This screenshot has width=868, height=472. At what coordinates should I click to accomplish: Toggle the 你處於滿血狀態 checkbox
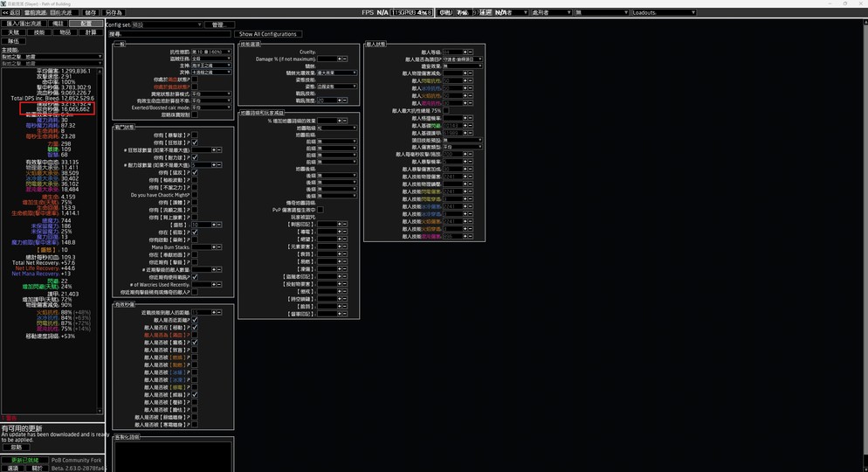tap(195, 80)
